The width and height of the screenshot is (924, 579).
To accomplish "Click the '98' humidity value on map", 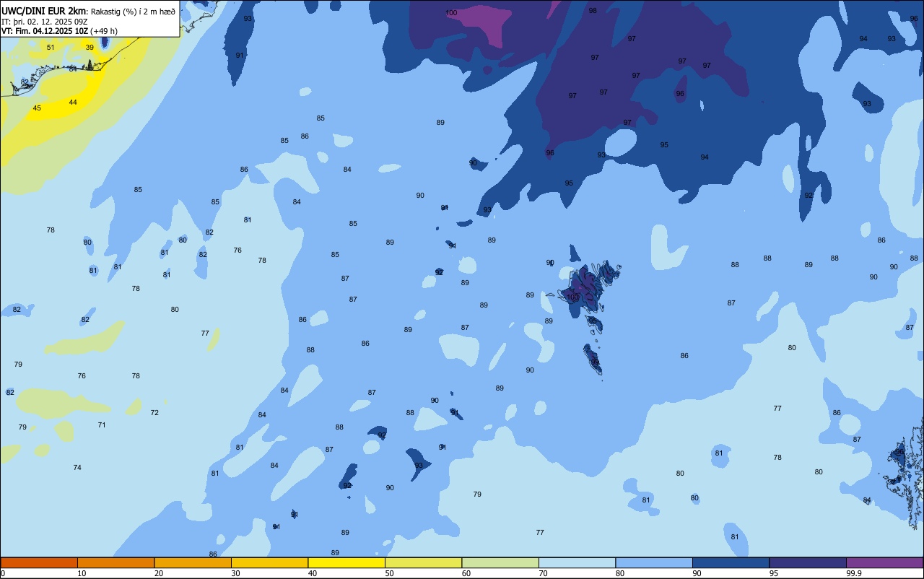I will point(593,11).
